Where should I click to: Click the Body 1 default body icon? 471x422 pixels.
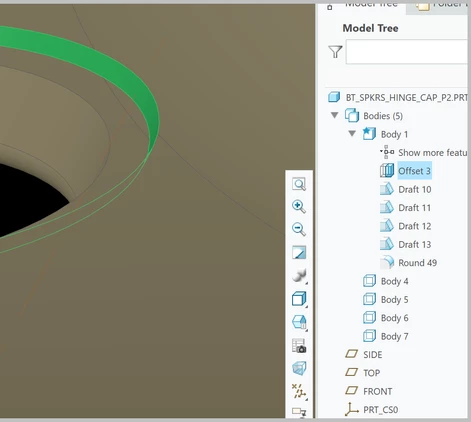[x=369, y=134]
